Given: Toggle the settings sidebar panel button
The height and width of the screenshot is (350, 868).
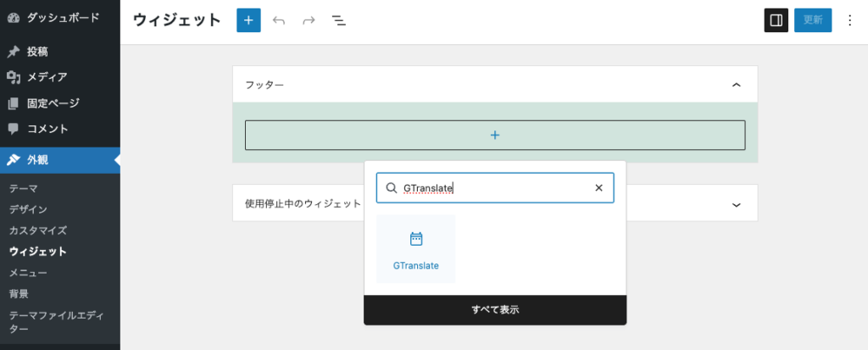Looking at the screenshot, I should pos(776,20).
